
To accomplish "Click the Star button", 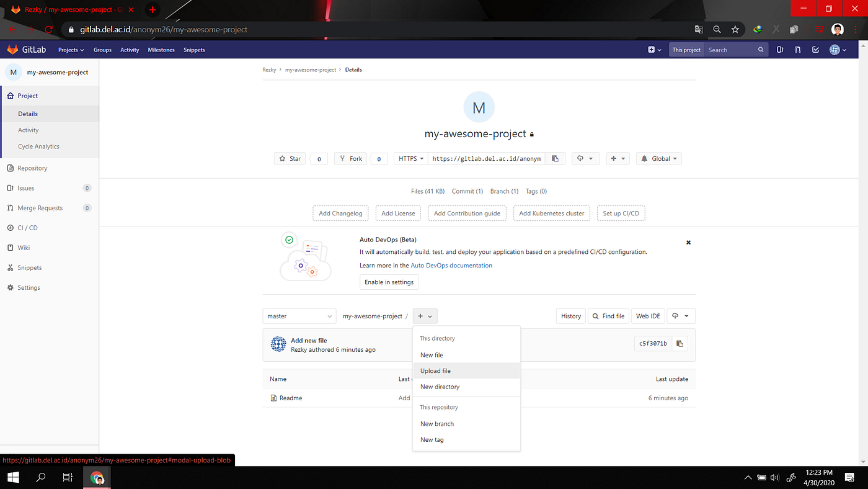I will pyautogui.click(x=290, y=159).
